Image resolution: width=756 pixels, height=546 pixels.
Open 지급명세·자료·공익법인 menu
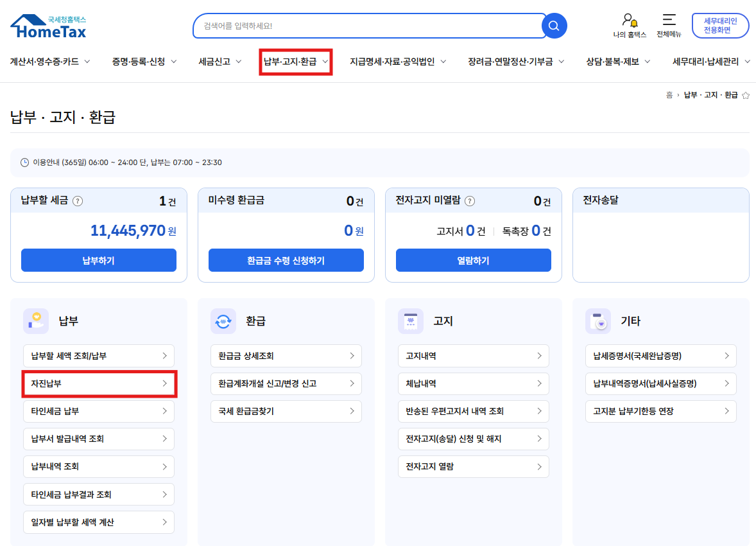[398, 62]
